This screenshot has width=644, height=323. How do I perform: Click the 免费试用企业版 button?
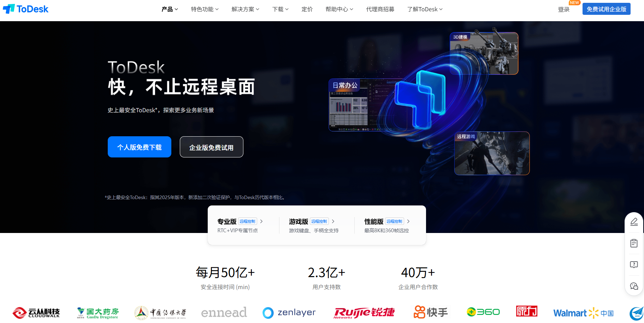[x=607, y=9]
